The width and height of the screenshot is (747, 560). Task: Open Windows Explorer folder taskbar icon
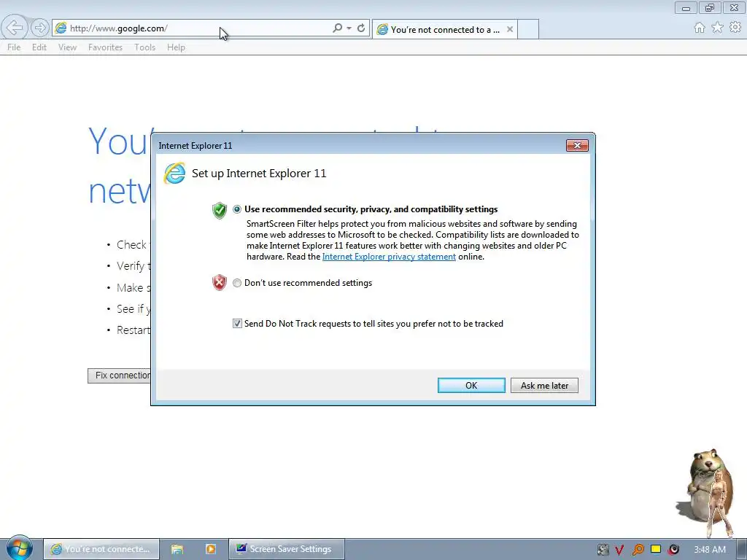tap(177, 549)
